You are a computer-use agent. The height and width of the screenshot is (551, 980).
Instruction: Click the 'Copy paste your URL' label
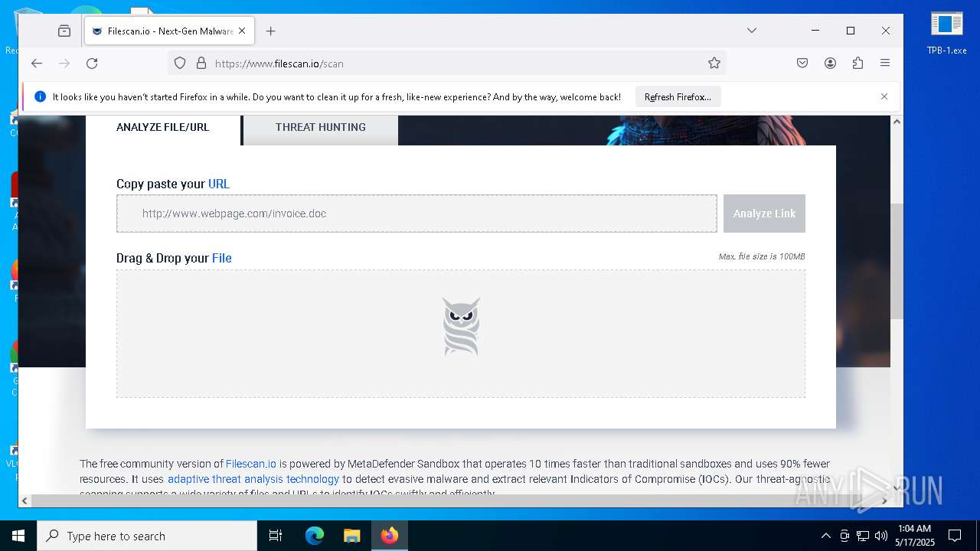[173, 184]
